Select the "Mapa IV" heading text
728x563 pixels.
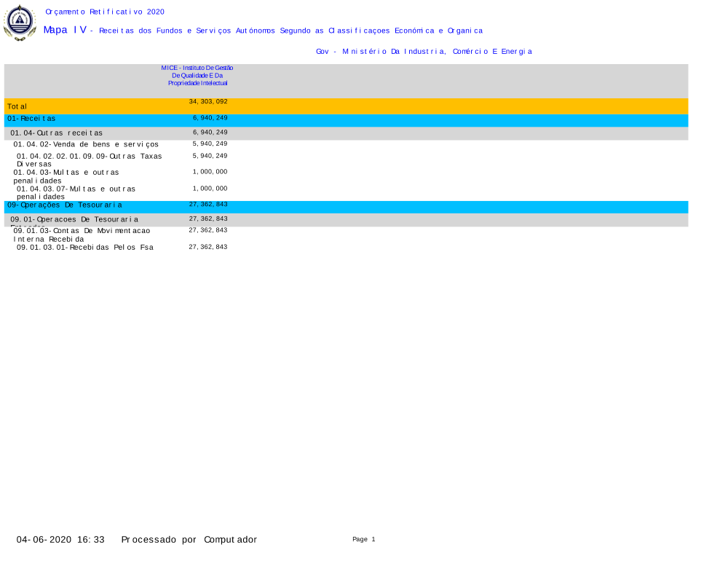pos(65,30)
